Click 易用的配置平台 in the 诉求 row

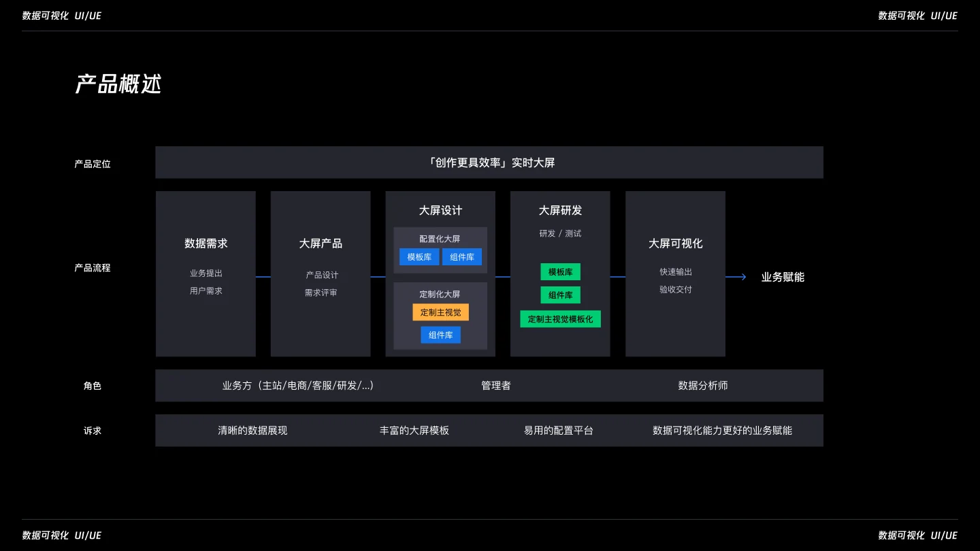click(559, 431)
